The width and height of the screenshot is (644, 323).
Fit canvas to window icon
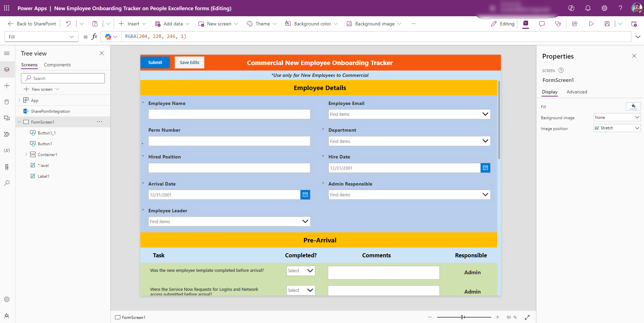click(527, 317)
